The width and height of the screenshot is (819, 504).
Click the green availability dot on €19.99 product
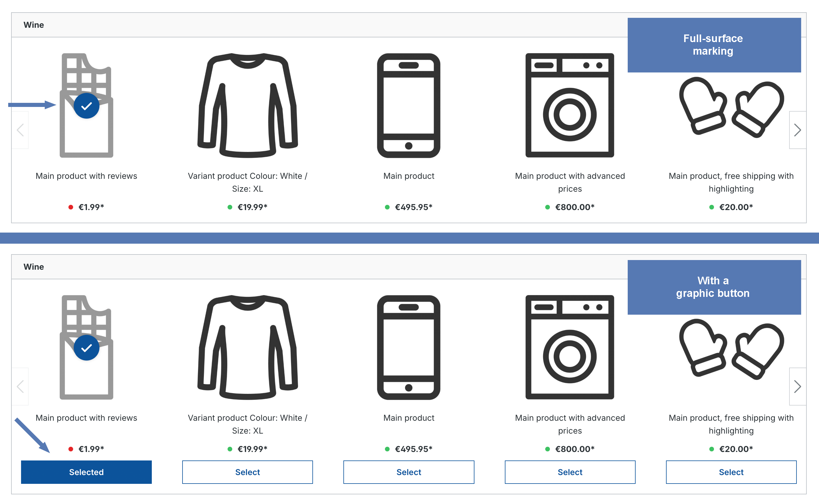click(229, 207)
